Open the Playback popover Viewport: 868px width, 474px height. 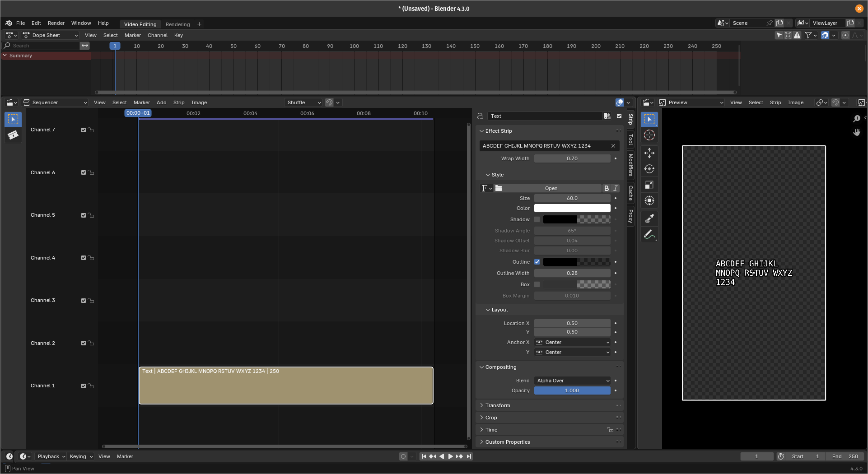pyautogui.click(x=51, y=456)
